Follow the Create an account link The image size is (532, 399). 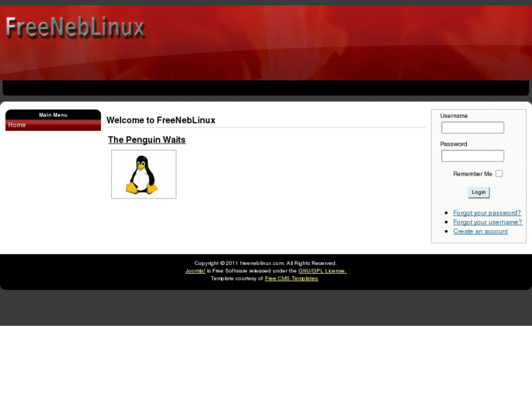pyautogui.click(x=481, y=231)
